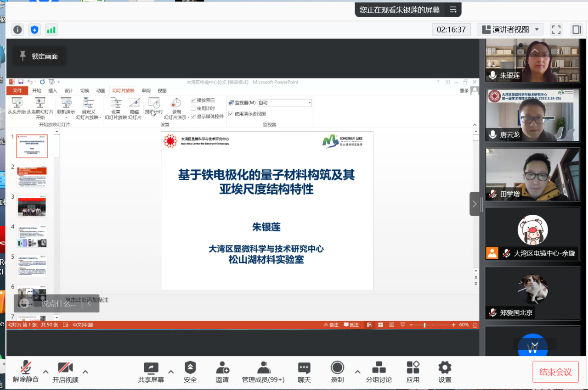
Task: Click the 说点什么 chat input field
Action: (58, 303)
